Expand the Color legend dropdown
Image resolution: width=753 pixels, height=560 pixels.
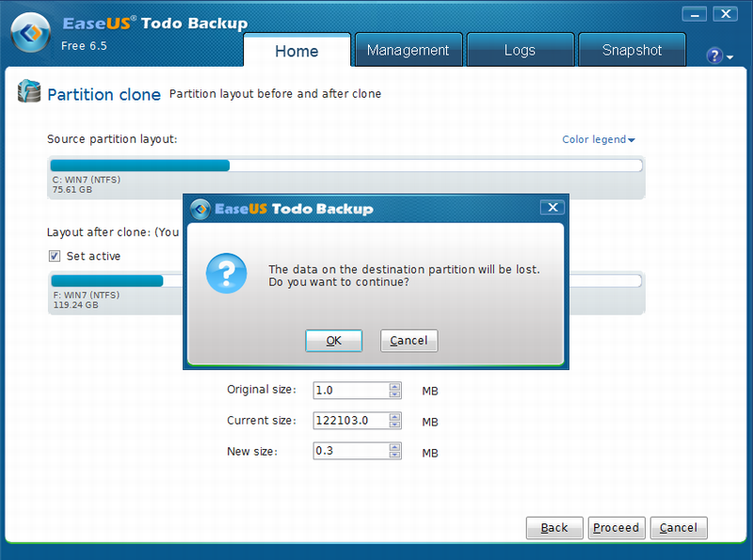click(599, 139)
